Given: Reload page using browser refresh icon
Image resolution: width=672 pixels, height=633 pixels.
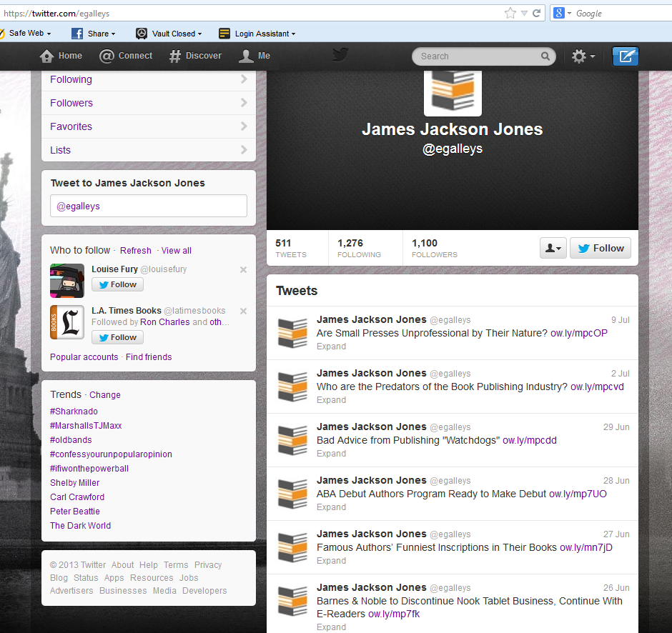Looking at the screenshot, I should [x=536, y=13].
